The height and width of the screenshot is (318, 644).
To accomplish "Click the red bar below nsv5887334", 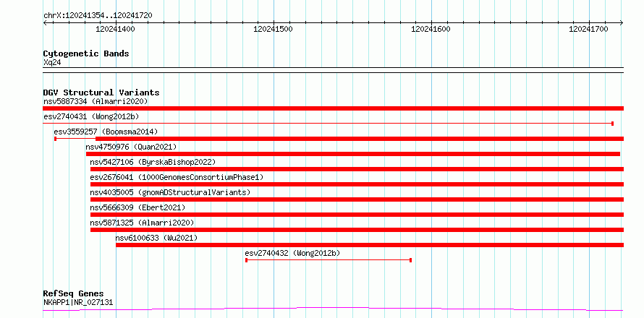I will point(333,108).
